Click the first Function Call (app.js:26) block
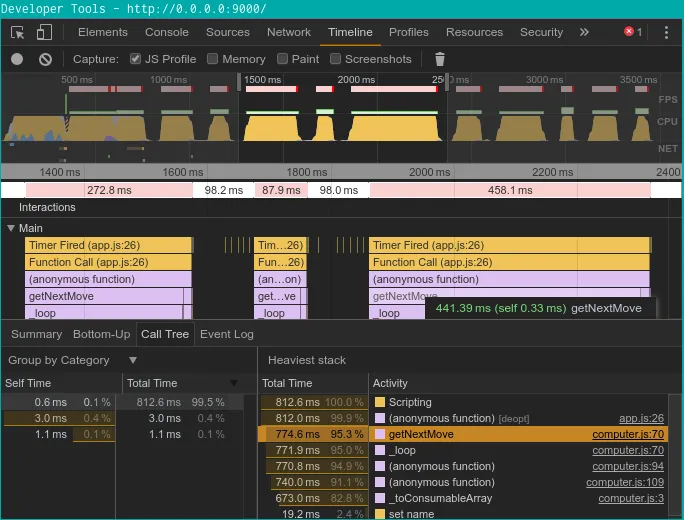This screenshot has width=684, height=520. pyautogui.click(x=108, y=262)
